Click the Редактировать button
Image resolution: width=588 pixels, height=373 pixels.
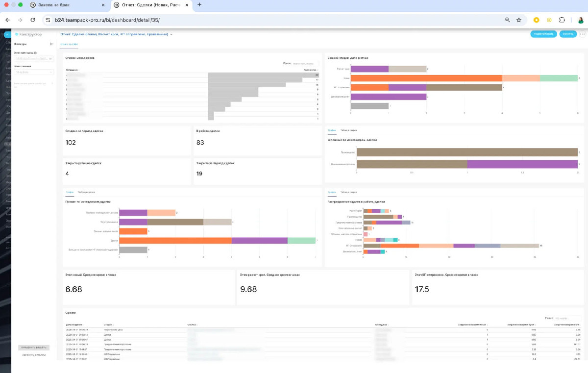(543, 34)
